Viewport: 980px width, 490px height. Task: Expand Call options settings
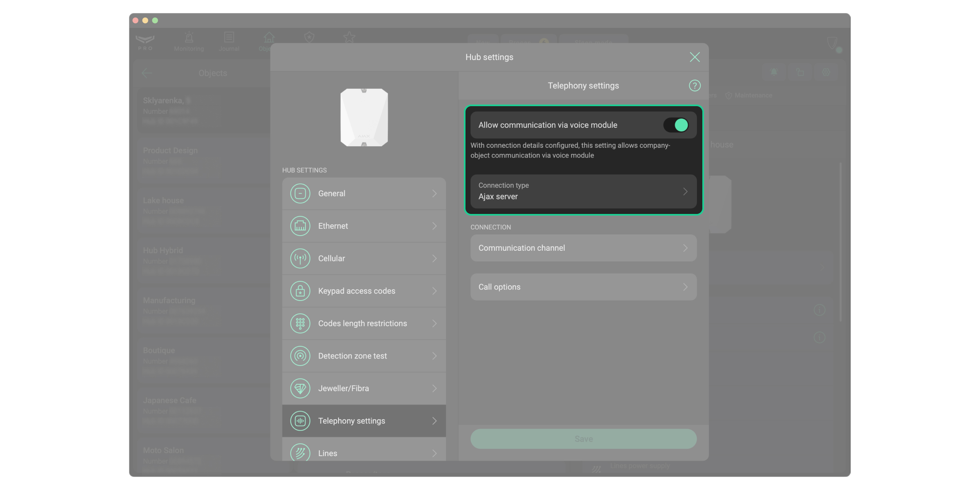[x=584, y=287]
